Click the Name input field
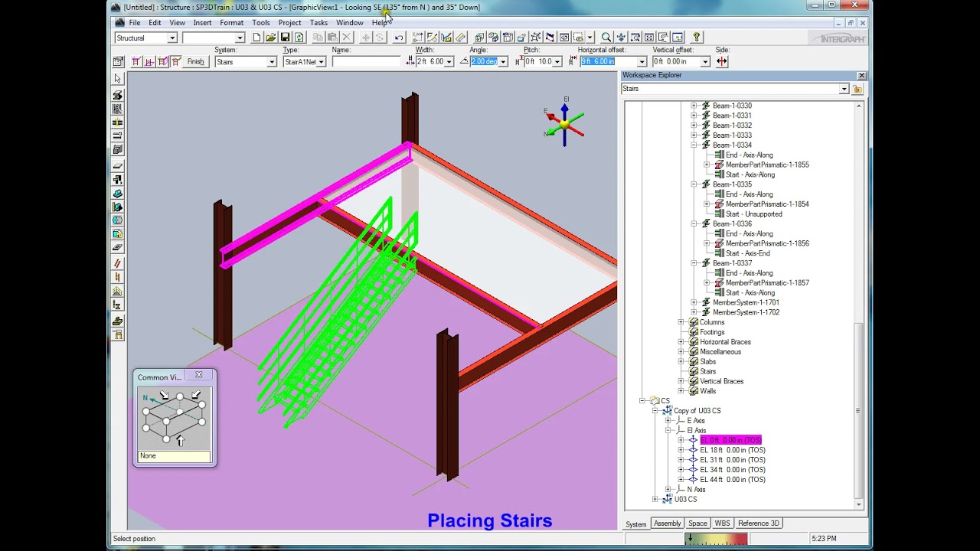The image size is (980, 551). click(366, 62)
